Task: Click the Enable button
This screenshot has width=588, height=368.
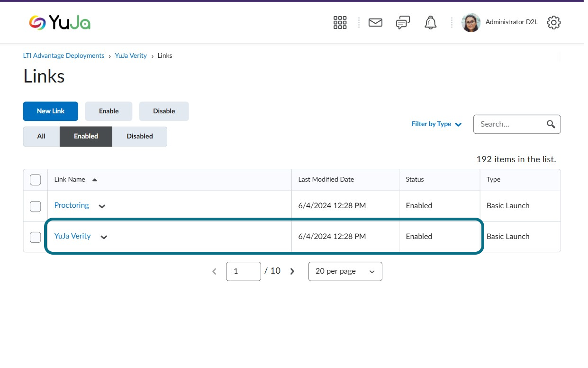Action: point(109,111)
